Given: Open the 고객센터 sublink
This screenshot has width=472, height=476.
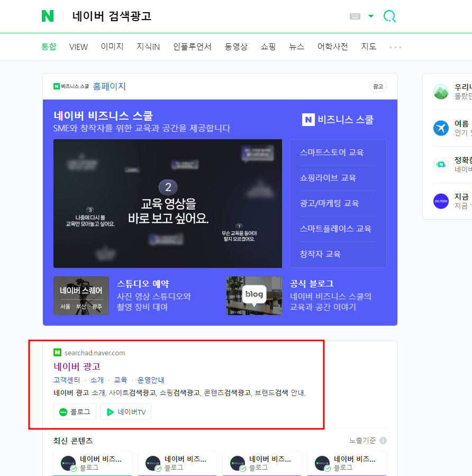Looking at the screenshot, I should click(67, 380).
